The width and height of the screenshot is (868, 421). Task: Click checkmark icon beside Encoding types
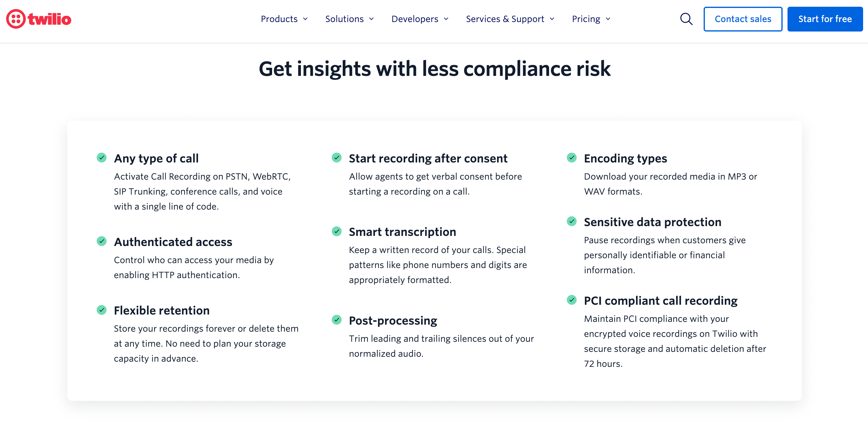pos(572,158)
